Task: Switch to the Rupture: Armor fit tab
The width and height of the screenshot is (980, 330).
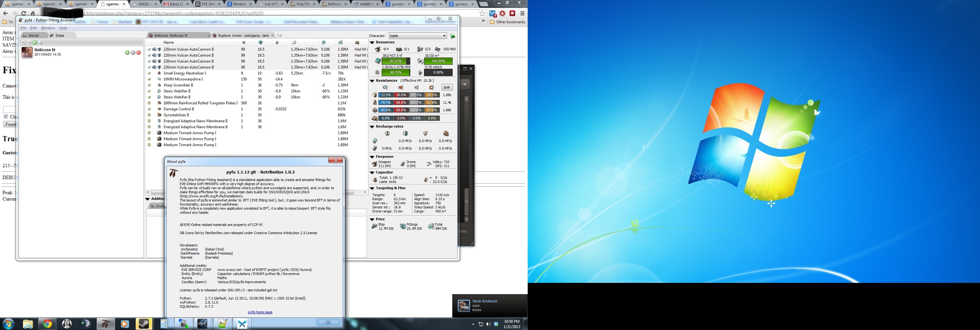Action: (x=243, y=36)
